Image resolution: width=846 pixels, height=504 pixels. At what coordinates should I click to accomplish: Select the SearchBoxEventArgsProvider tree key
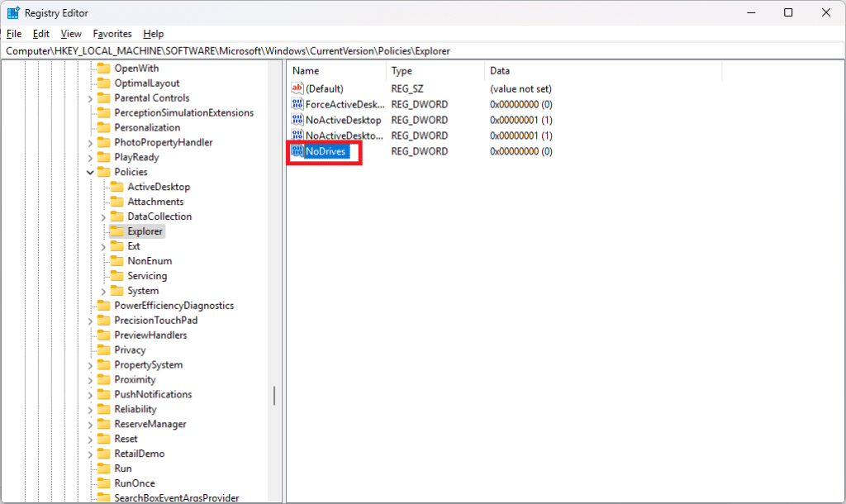coord(177,497)
